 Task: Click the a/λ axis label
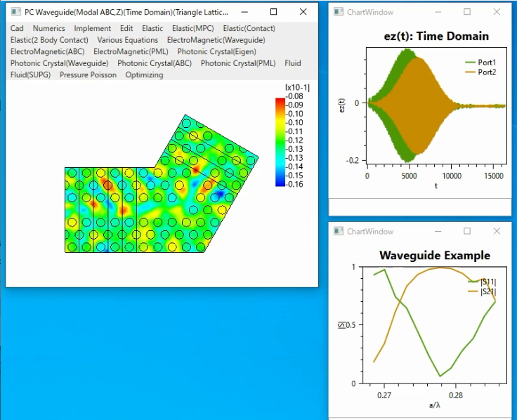click(x=435, y=405)
